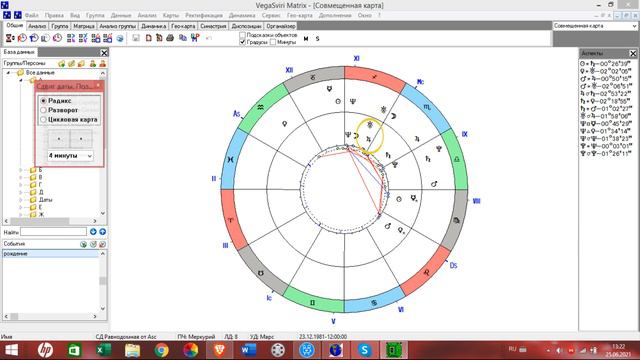Switch to the Матрица tab
This screenshot has height=360, width=640.
tap(84, 26)
